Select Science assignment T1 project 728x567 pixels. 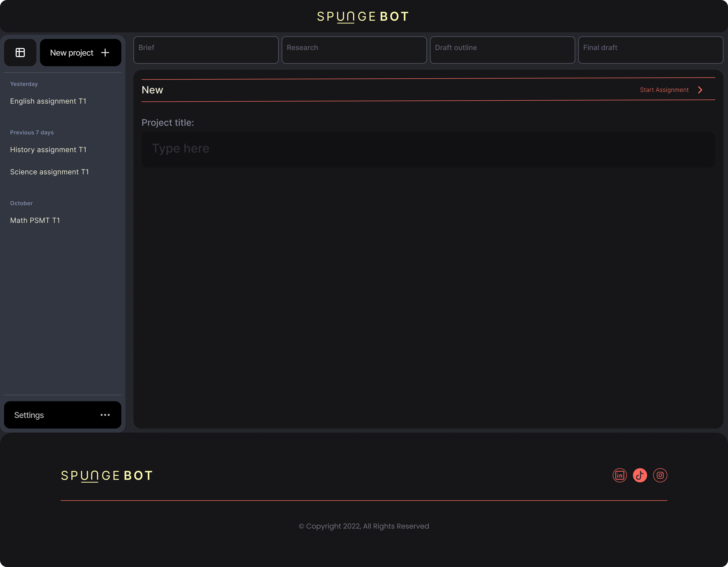tap(50, 172)
